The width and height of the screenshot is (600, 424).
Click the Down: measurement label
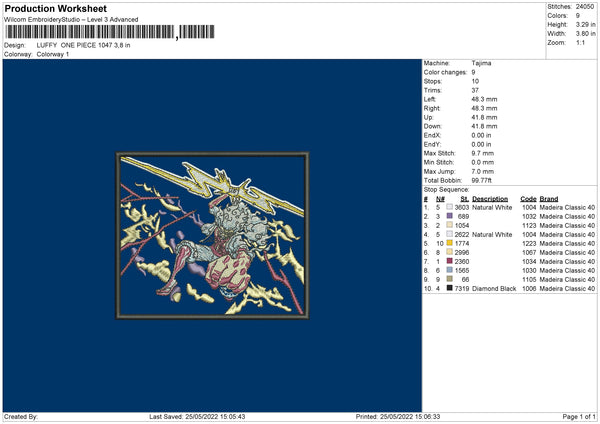click(432, 126)
